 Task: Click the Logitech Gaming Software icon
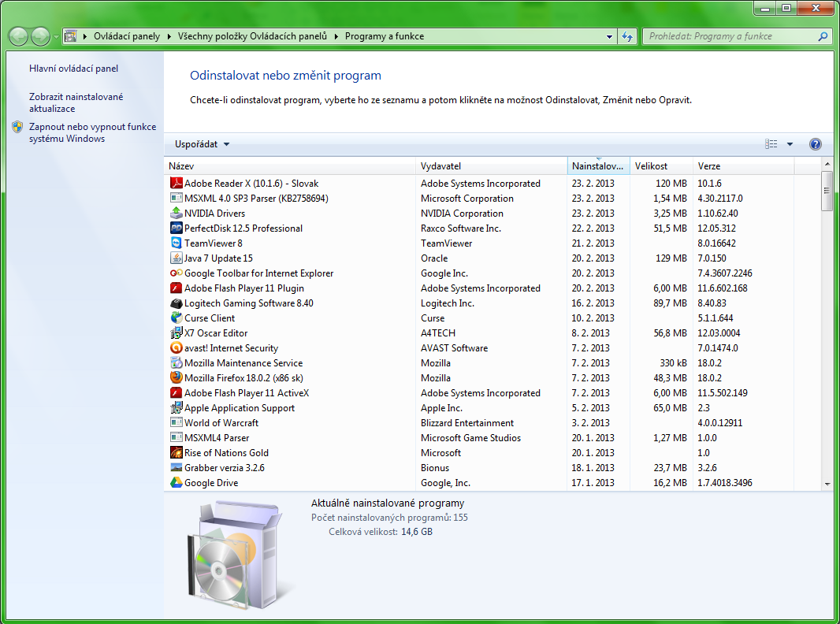click(177, 303)
